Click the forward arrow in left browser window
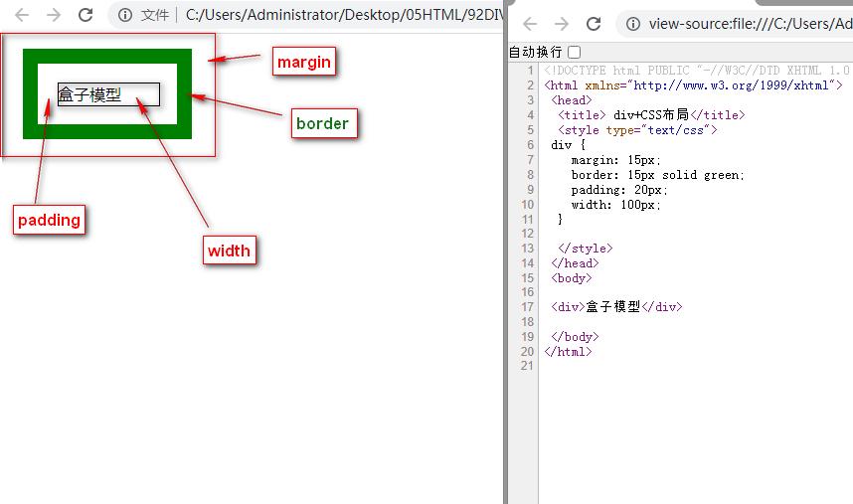This screenshot has width=853, height=504. (54, 15)
